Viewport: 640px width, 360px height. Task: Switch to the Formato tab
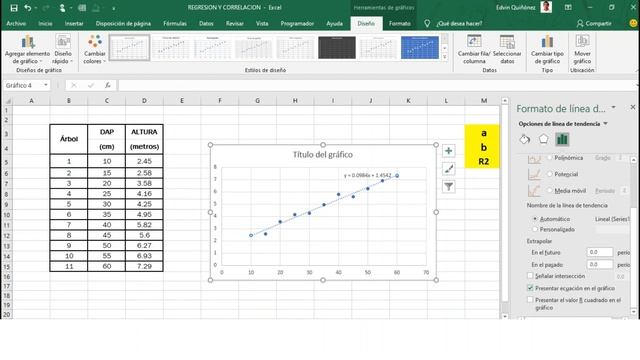[400, 24]
